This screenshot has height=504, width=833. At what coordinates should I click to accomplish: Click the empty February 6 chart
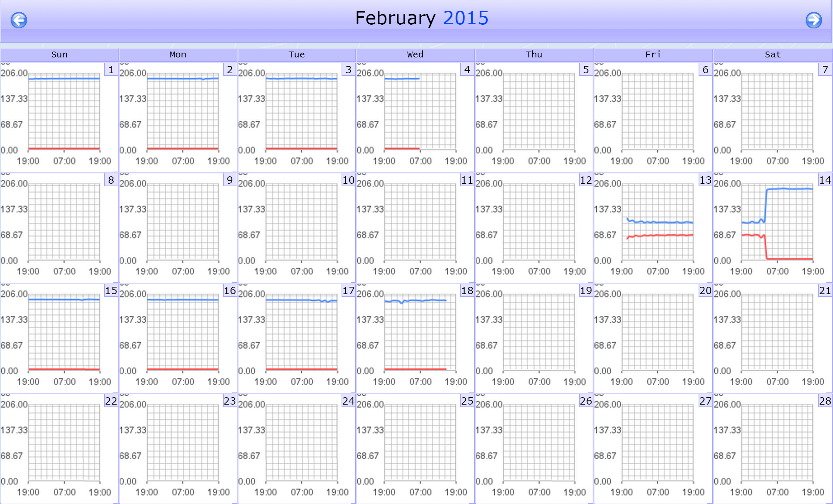(x=653, y=117)
